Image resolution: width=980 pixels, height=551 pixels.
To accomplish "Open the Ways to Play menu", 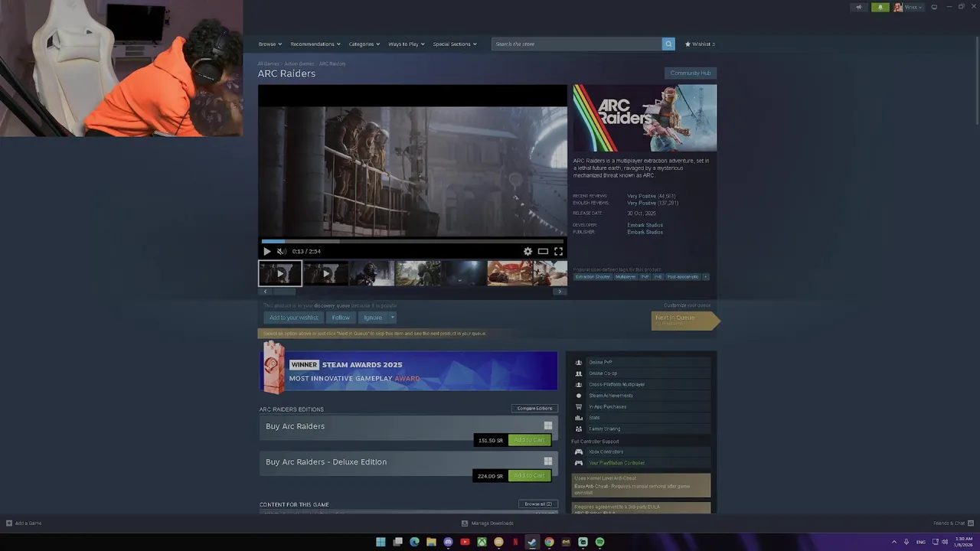I will (406, 44).
